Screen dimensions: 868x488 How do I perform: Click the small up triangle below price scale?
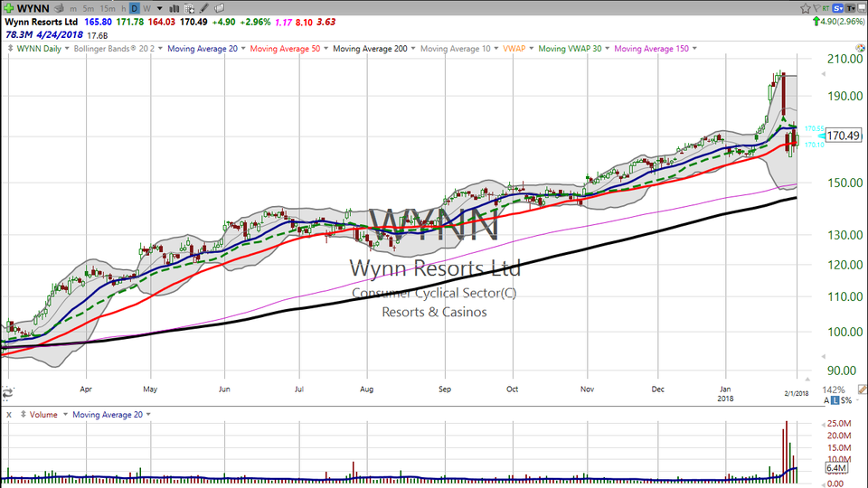(807, 379)
